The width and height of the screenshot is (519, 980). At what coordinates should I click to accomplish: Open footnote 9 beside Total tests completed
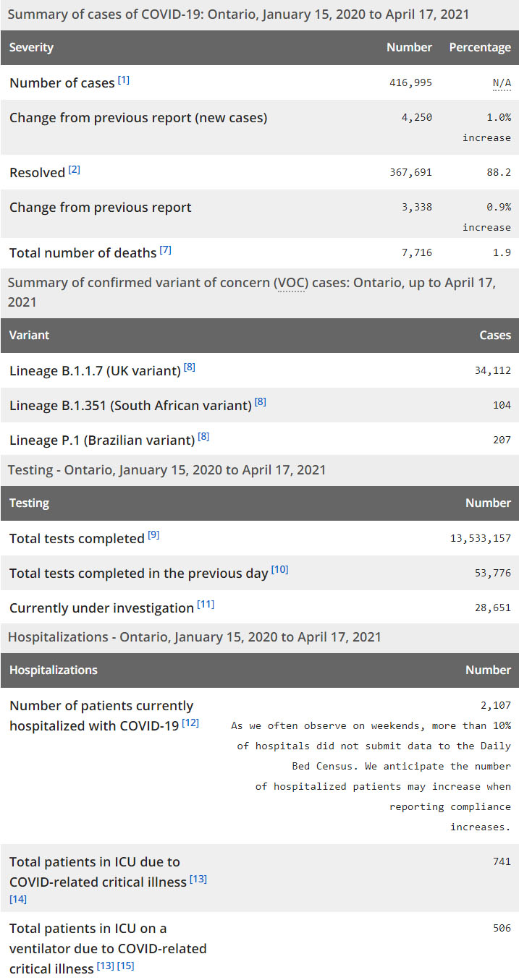tap(153, 536)
